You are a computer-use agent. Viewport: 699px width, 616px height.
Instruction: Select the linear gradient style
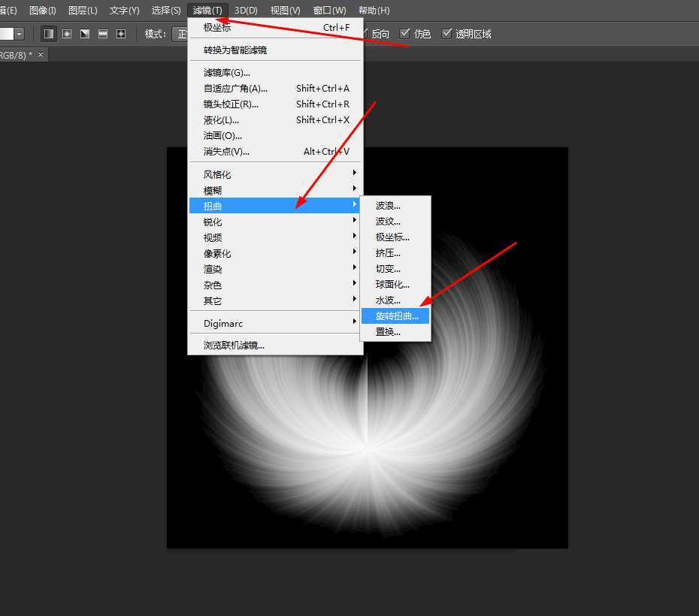47,33
